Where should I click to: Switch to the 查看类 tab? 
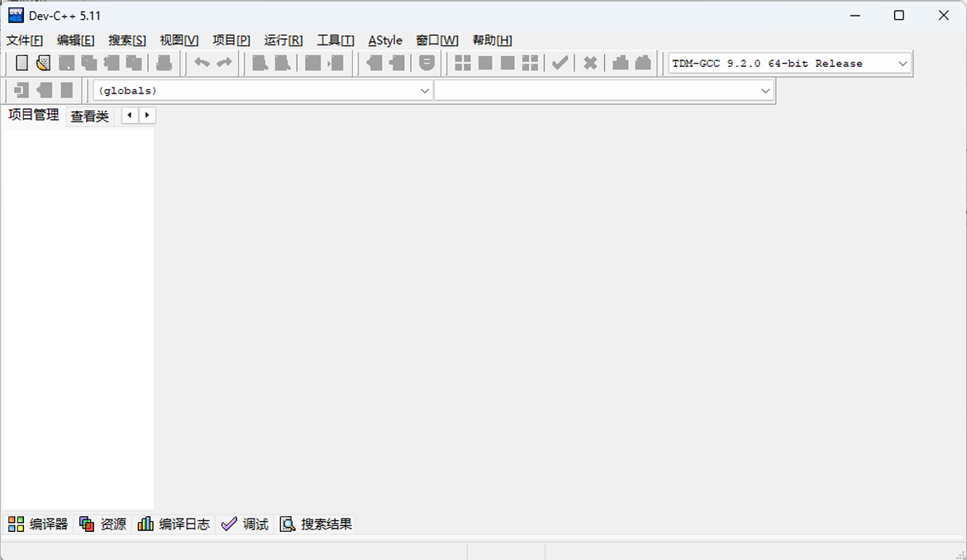[x=89, y=116]
